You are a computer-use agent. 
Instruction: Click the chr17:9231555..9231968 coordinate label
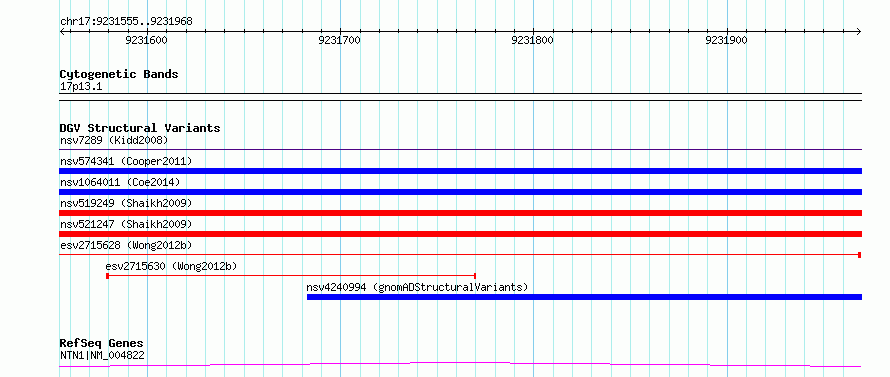click(126, 22)
